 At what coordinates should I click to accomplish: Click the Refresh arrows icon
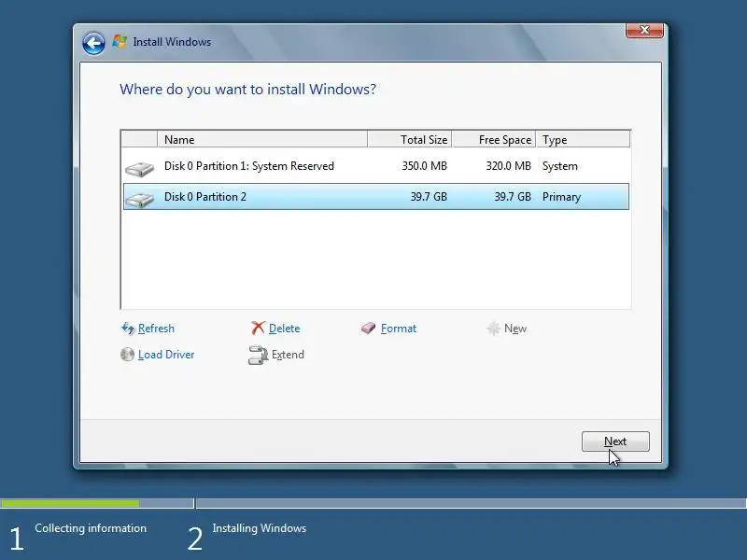click(x=128, y=329)
